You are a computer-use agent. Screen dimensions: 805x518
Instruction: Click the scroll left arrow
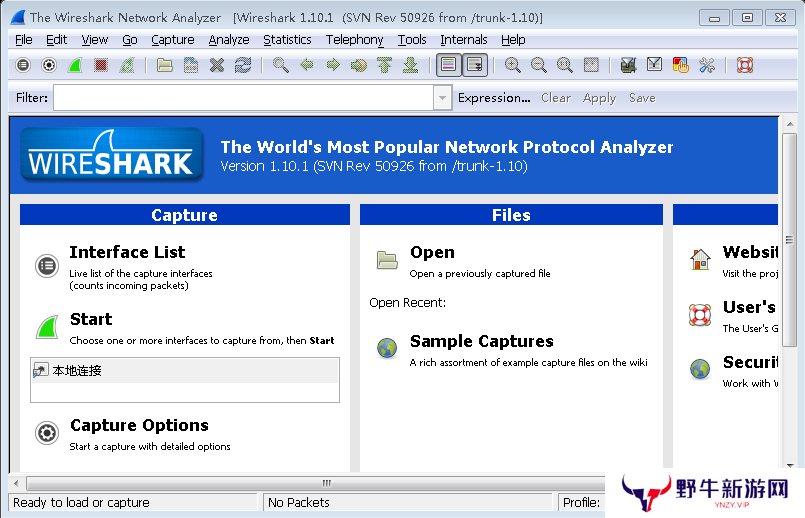click(16, 483)
